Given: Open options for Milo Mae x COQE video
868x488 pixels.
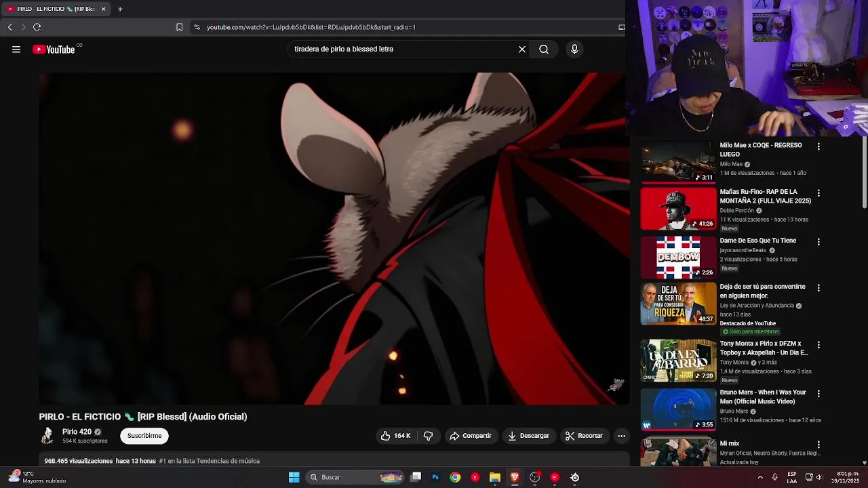Looking at the screenshot, I should 818,146.
